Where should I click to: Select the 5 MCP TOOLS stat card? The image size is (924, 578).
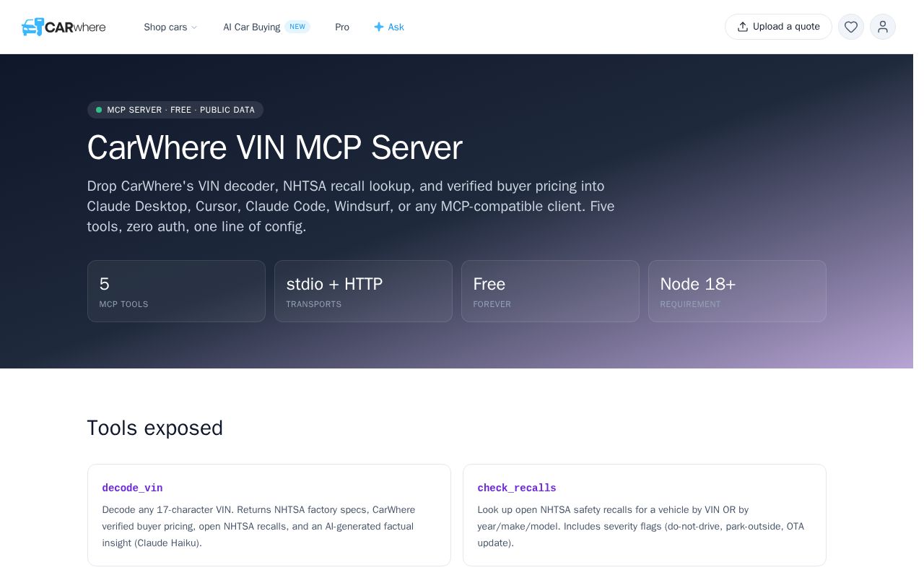click(176, 291)
